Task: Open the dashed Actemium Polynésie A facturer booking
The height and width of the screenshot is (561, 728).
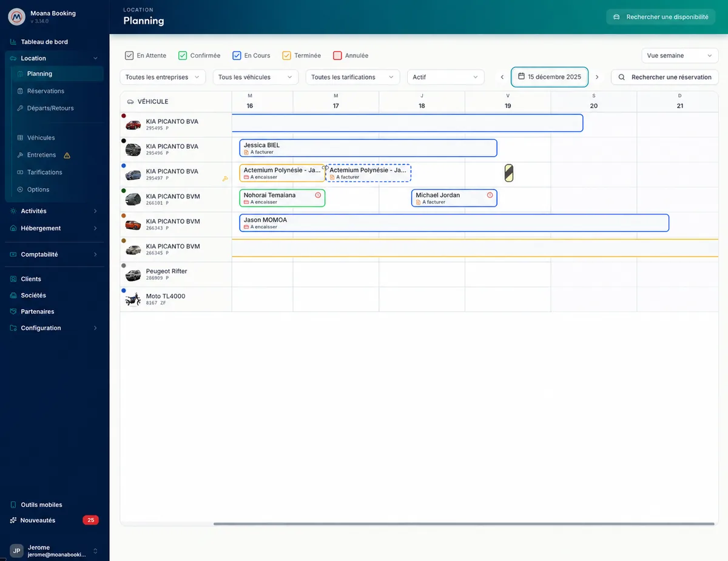Action: click(368, 173)
